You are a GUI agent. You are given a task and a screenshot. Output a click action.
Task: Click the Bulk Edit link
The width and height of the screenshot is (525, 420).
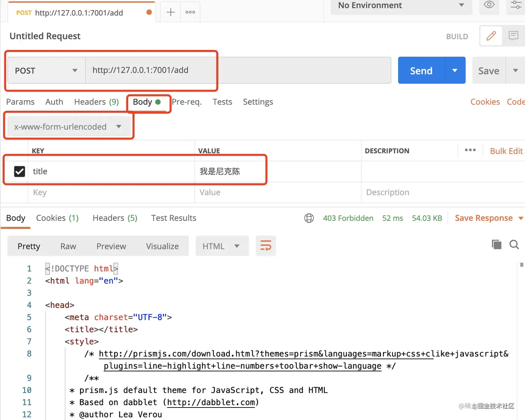pos(506,151)
